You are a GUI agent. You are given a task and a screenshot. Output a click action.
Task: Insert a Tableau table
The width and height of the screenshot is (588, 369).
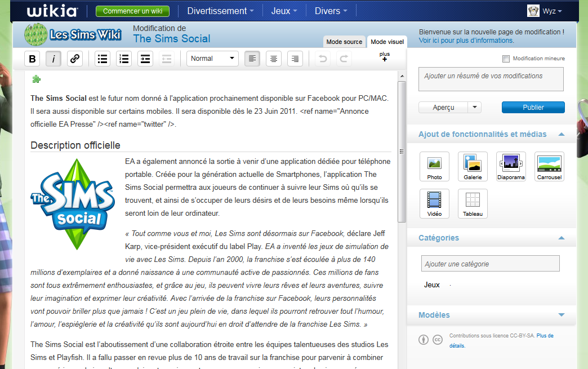pos(473,203)
